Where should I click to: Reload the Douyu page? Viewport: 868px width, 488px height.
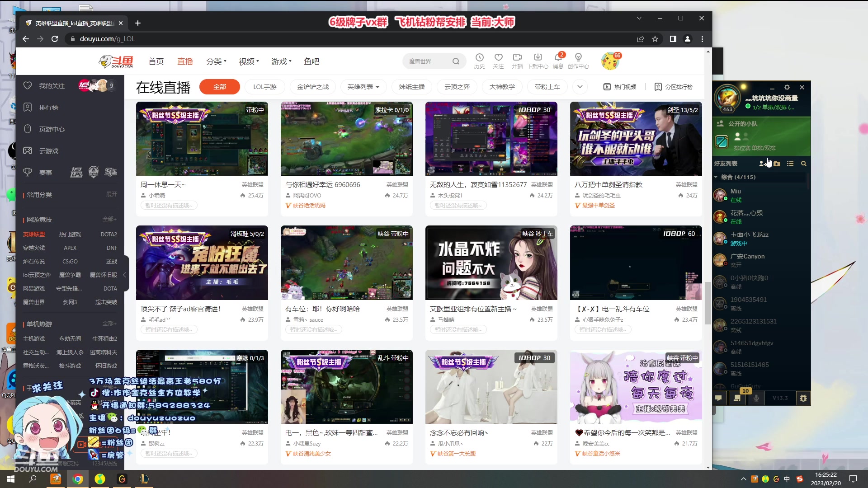55,39
